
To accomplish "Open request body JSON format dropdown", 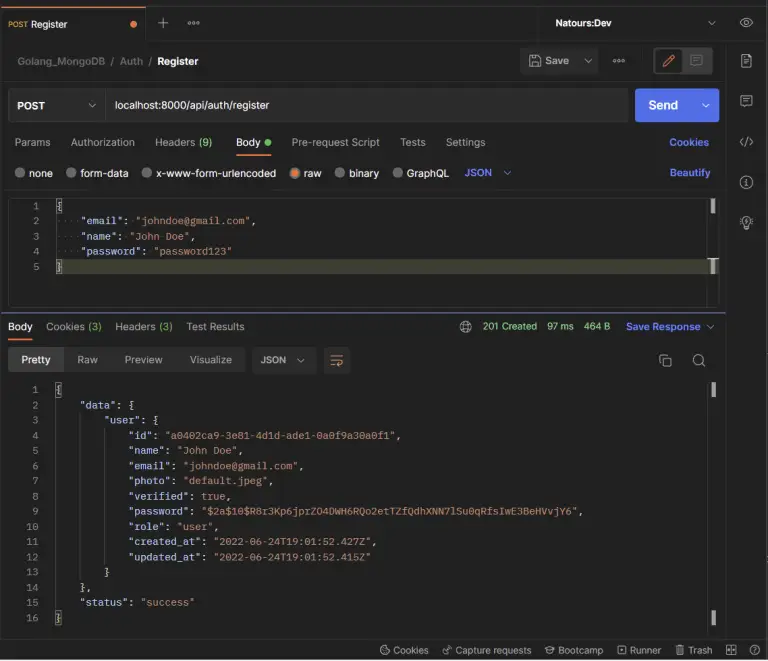I will pos(488,173).
